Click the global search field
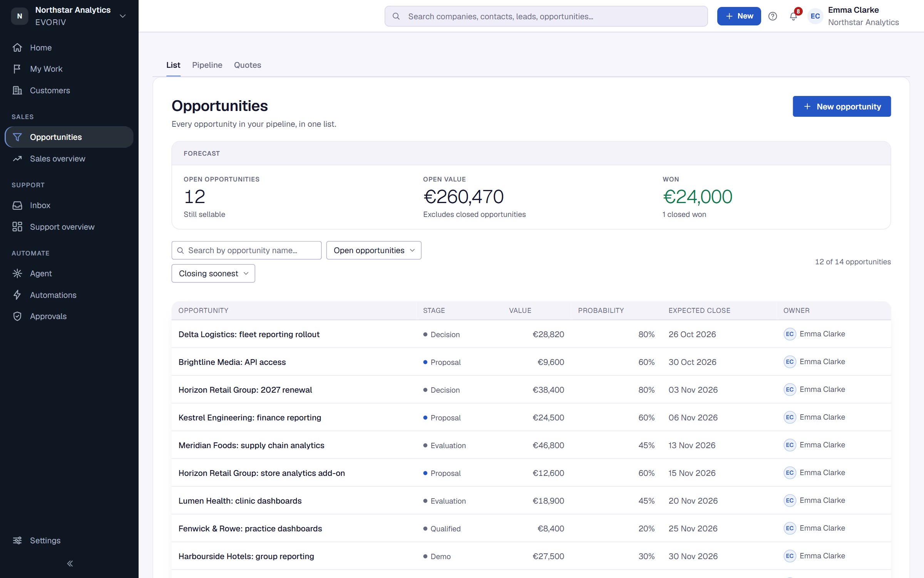 [546, 16]
